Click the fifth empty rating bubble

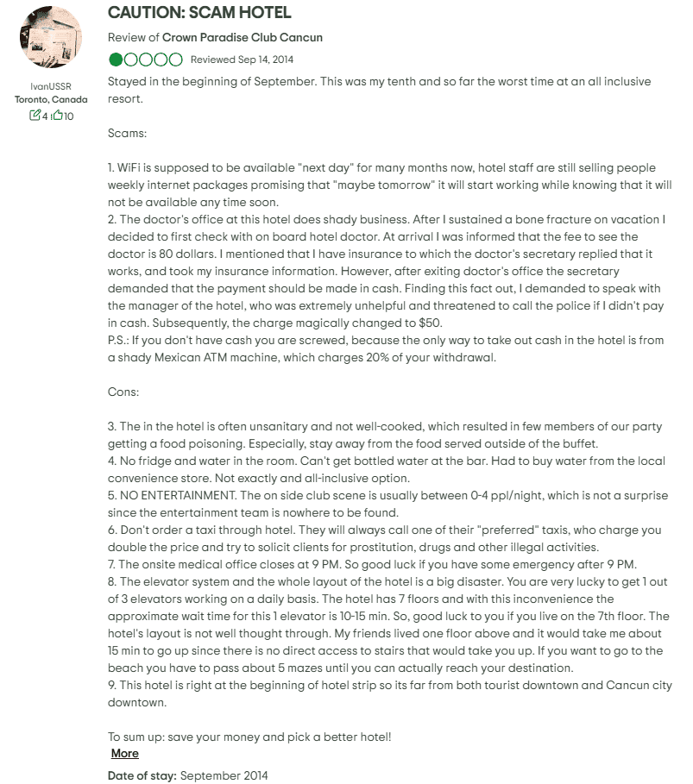coord(176,60)
